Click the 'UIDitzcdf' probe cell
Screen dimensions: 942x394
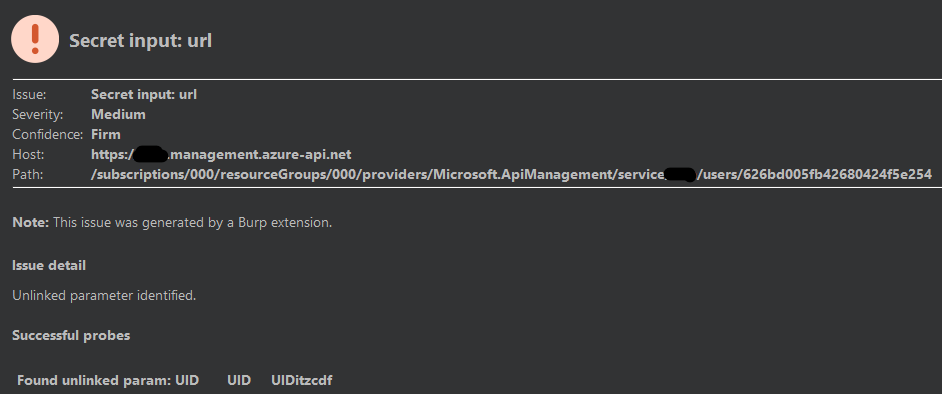pyautogui.click(x=302, y=380)
